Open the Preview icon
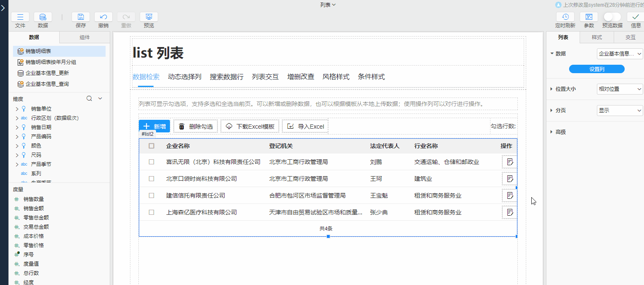 pos(149,17)
